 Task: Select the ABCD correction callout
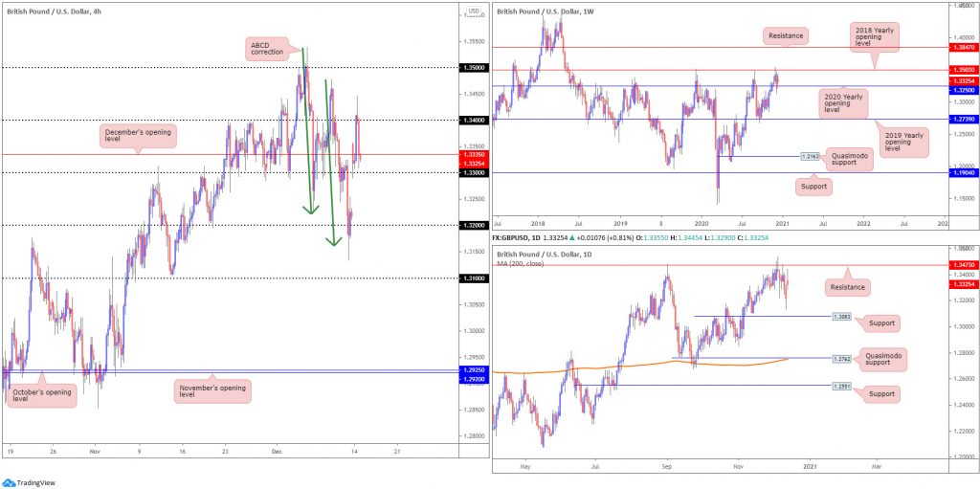(269, 48)
